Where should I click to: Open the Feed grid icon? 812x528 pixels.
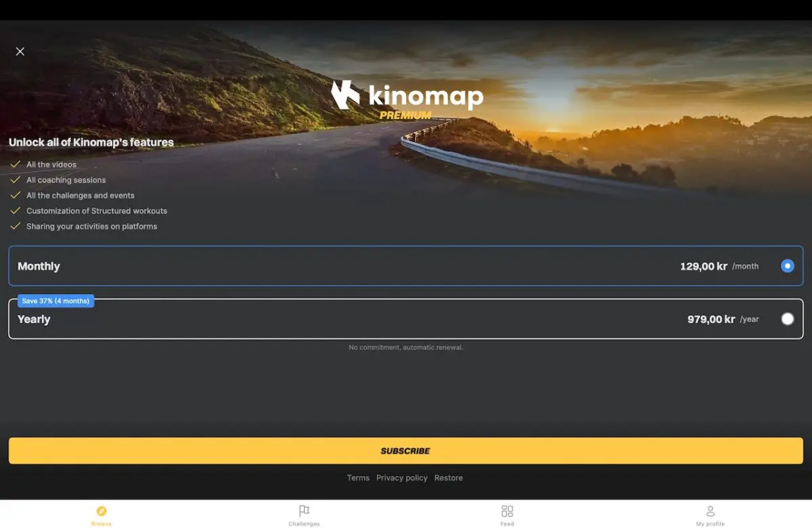point(507,511)
